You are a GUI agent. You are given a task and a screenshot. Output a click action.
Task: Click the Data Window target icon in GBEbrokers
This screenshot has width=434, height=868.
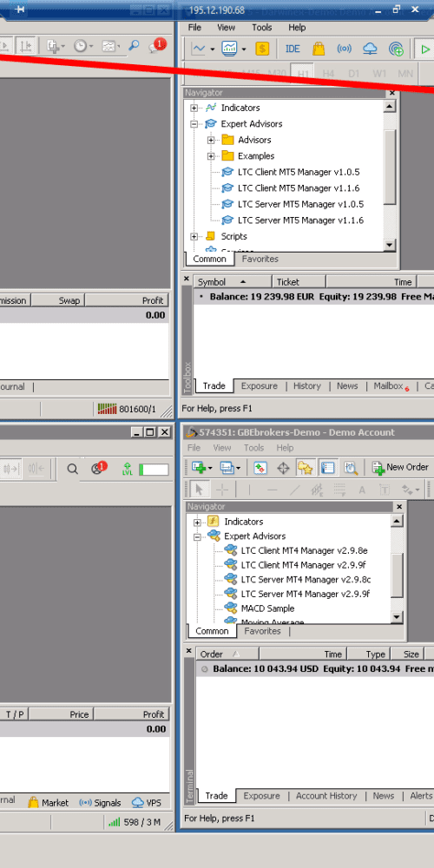(283, 467)
